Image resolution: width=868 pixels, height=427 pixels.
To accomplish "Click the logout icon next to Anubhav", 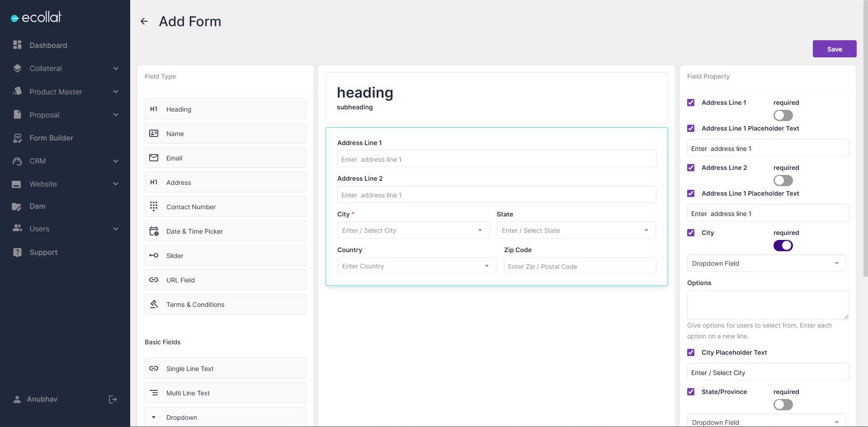I will [112, 399].
